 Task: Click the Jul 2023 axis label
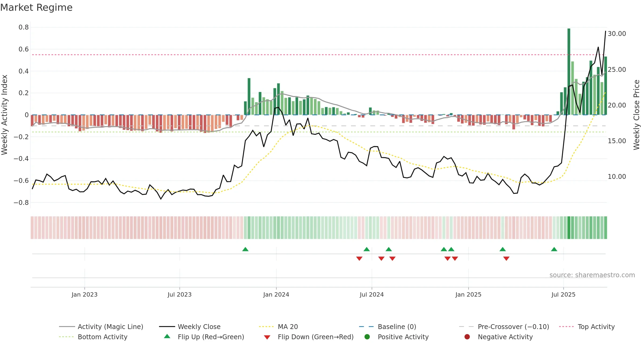click(180, 294)
